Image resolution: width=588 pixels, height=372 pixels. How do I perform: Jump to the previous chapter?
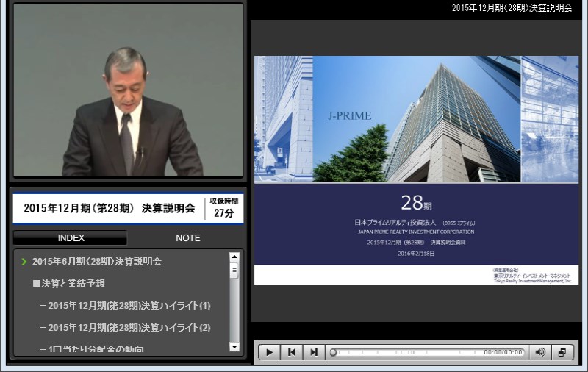pyautogui.click(x=291, y=352)
